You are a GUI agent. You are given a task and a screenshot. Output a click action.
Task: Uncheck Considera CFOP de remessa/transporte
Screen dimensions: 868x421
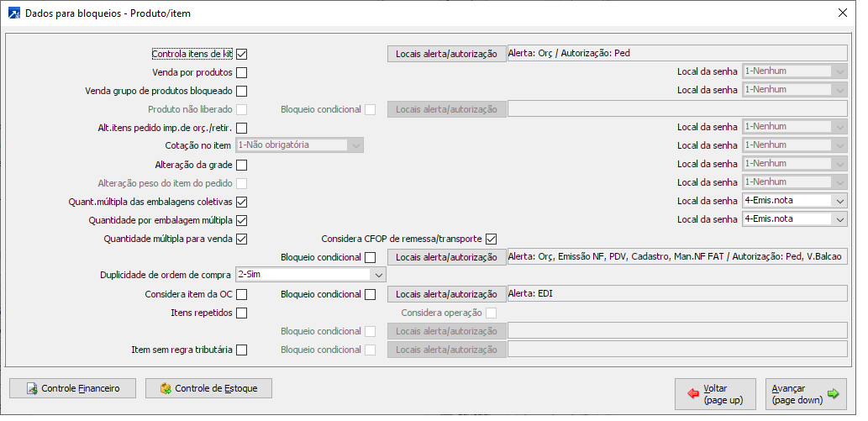tap(492, 239)
